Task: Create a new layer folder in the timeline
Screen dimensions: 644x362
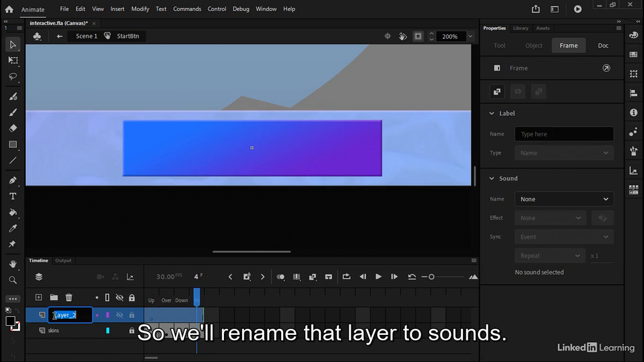Action: pyautogui.click(x=53, y=297)
